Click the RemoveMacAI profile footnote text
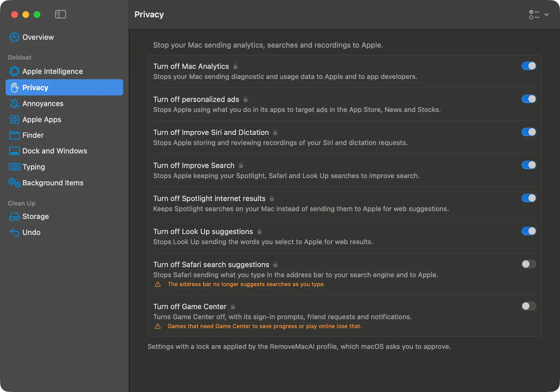 tap(299, 346)
